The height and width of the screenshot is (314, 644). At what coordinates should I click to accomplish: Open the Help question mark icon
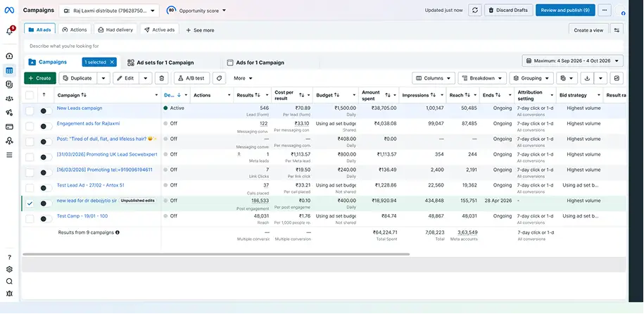click(9, 257)
